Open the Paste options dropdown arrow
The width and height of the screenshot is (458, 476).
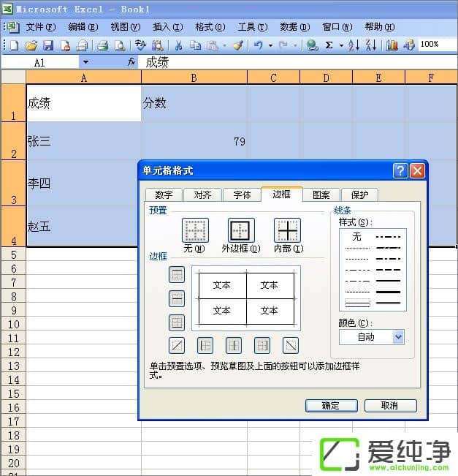(224, 45)
